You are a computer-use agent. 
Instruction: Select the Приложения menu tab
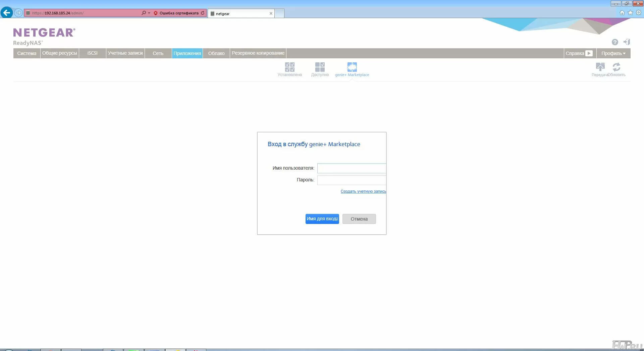click(x=187, y=53)
